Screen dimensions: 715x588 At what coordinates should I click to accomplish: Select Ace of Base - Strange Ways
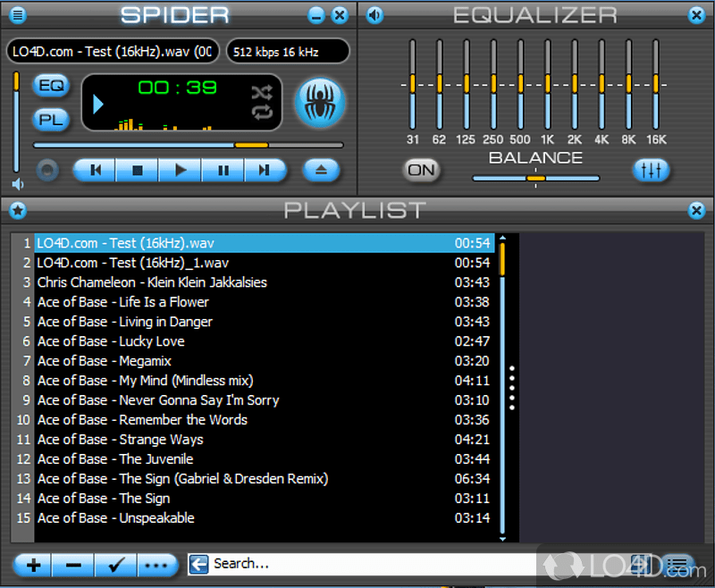pyautogui.click(x=265, y=440)
